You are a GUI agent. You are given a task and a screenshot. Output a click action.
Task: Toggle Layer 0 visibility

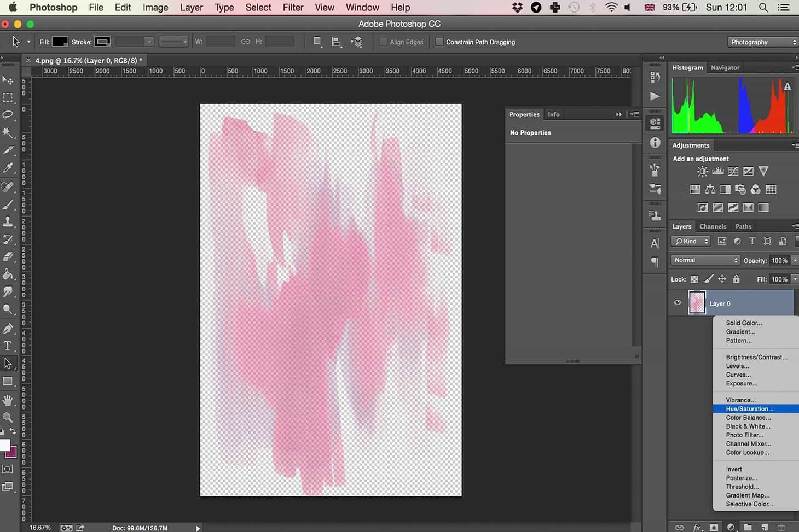click(x=678, y=302)
